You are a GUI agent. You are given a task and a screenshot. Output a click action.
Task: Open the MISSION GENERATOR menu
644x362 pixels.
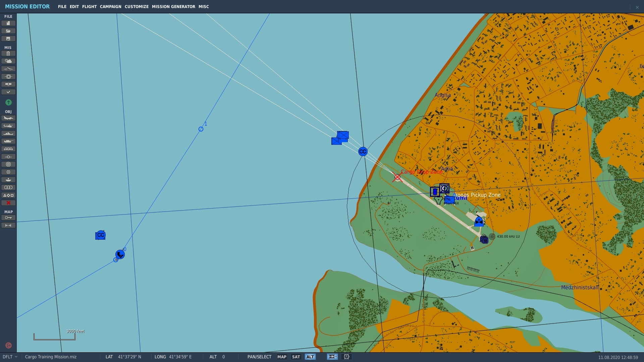click(x=173, y=7)
